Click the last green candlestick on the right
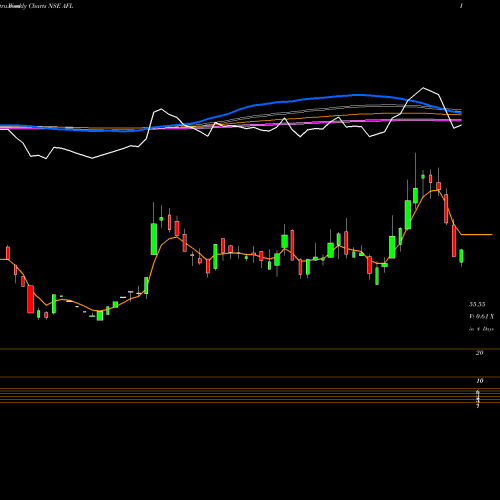Screen dimensions: 500x500 pyautogui.click(x=462, y=256)
